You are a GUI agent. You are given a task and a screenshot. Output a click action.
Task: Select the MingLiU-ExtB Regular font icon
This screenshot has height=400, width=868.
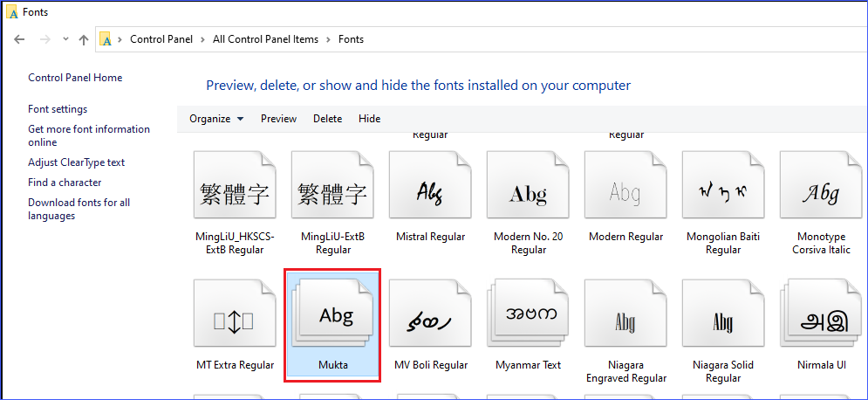332,185
